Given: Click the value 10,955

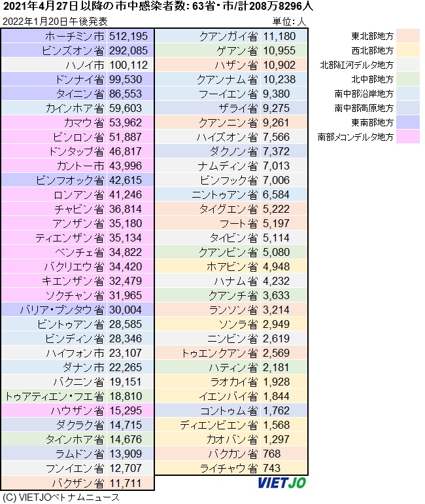Looking at the screenshot, I should coord(279,50).
